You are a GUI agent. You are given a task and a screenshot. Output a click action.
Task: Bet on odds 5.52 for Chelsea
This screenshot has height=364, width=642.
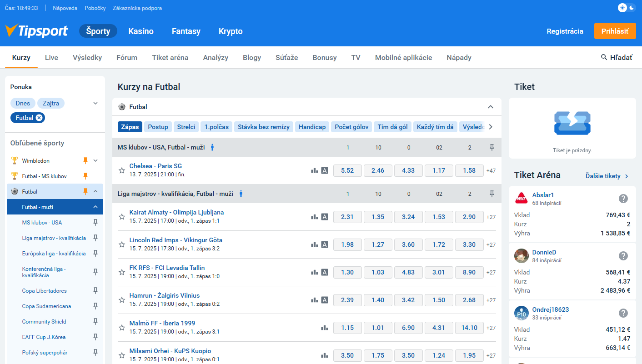tap(347, 170)
